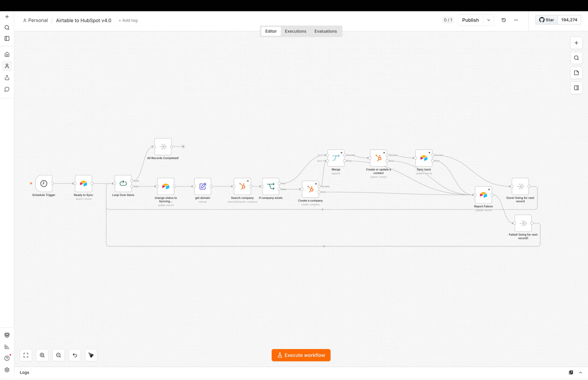Open the Personal user icon in sidebar
This screenshot has width=588, height=380.
(x=7, y=66)
